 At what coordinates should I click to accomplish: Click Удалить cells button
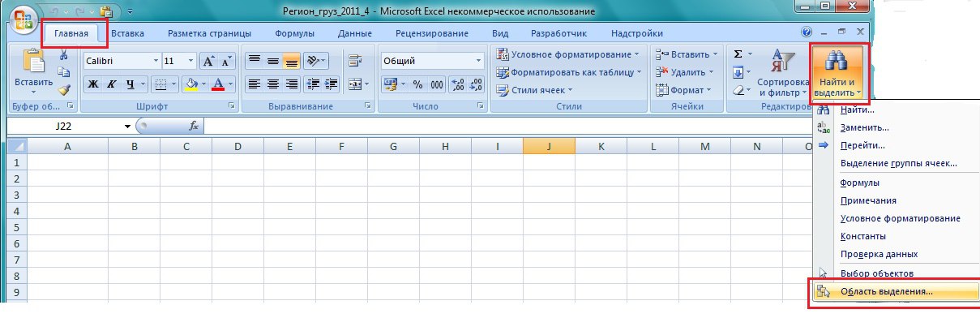(x=684, y=72)
